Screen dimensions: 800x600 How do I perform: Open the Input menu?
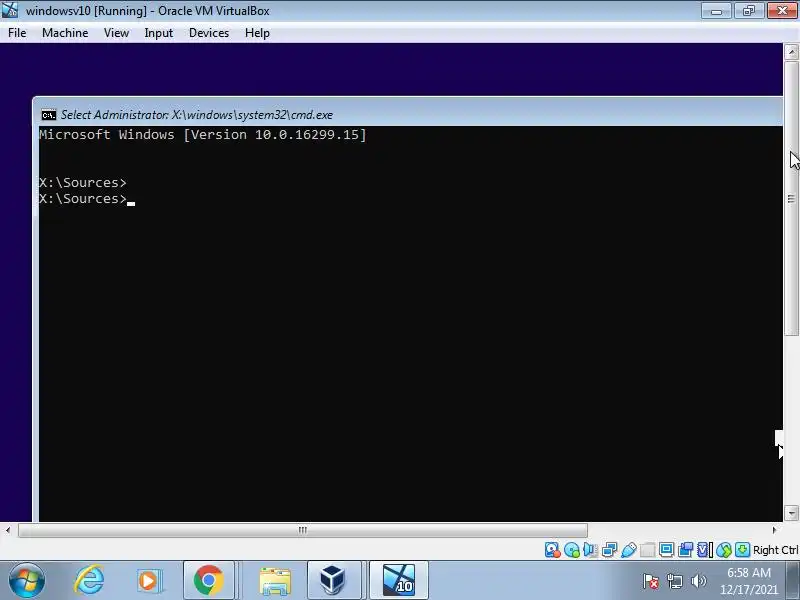click(x=159, y=33)
